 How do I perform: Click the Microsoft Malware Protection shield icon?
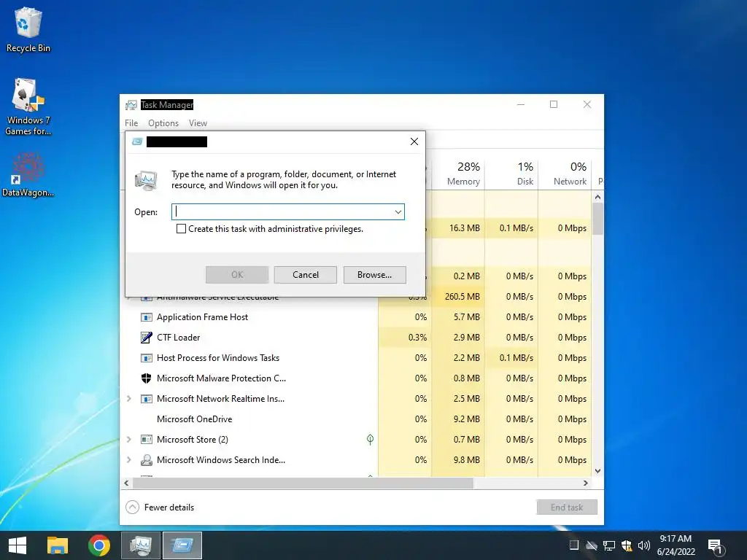pyautogui.click(x=146, y=378)
